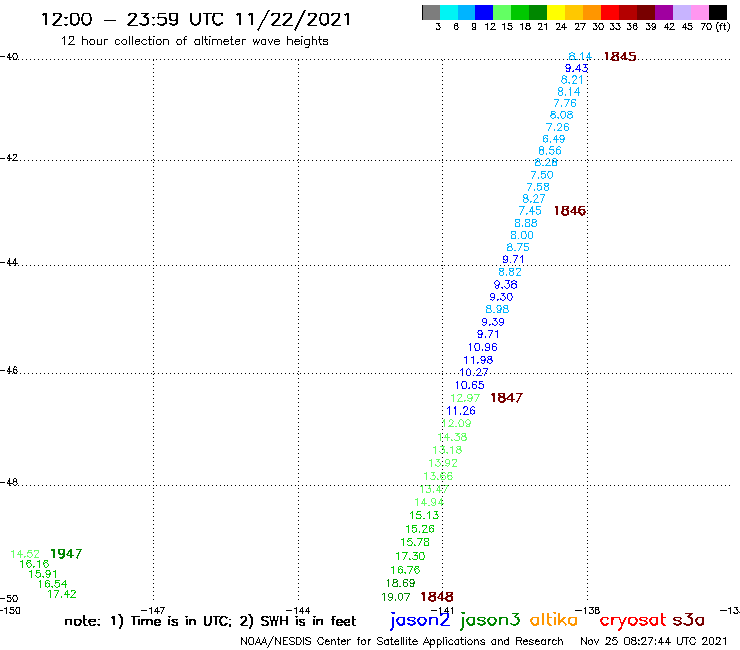Click the black swatch at the scale's end
The height and width of the screenshot is (650, 740).
(717, 12)
